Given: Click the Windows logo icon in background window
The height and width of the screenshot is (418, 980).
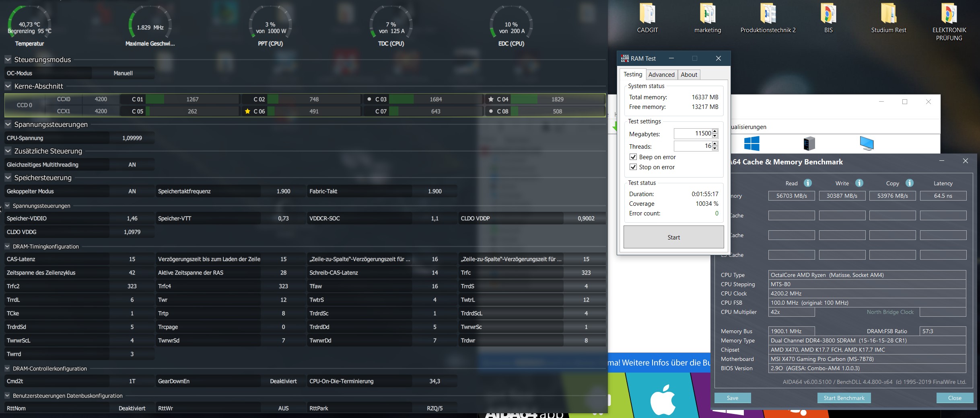Looking at the screenshot, I should click(751, 143).
